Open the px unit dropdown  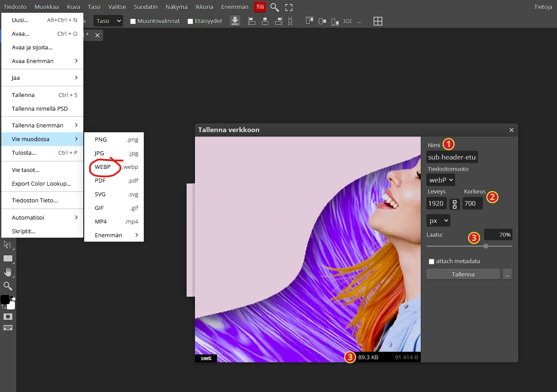[438, 220]
